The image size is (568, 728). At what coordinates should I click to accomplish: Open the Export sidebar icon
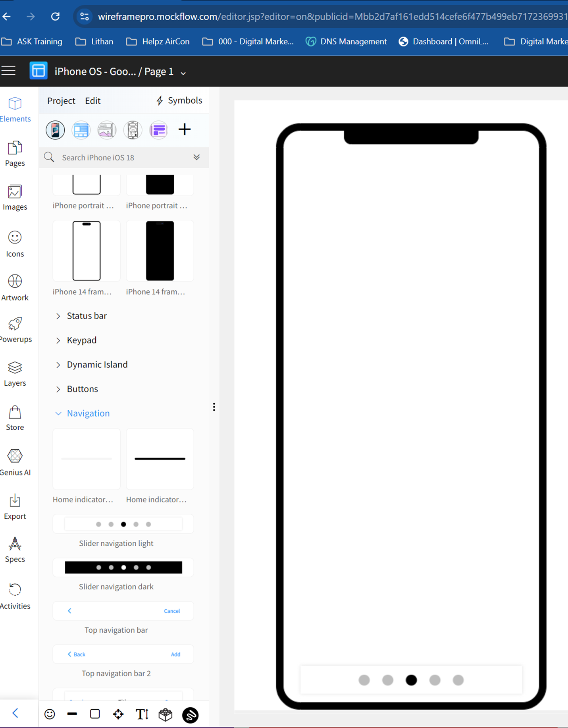coord(15,506)
